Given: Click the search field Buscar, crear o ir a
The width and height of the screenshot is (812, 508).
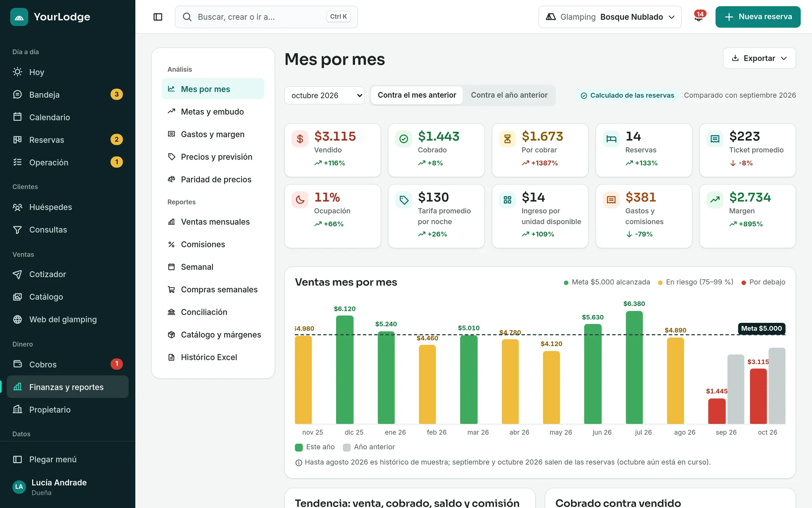Looking at the screenshot, I should [x=266, y=17].
